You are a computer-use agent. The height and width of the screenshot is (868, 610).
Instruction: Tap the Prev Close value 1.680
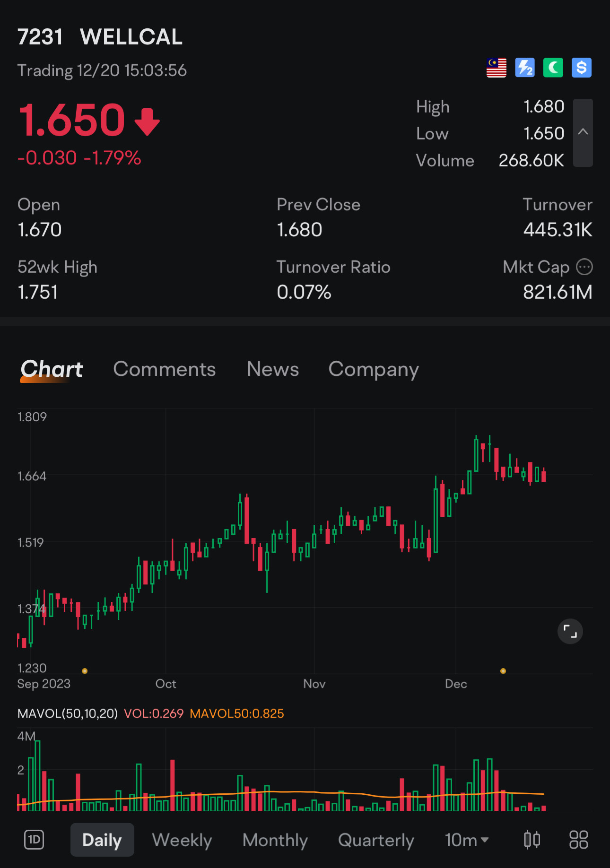coord(299,230)
